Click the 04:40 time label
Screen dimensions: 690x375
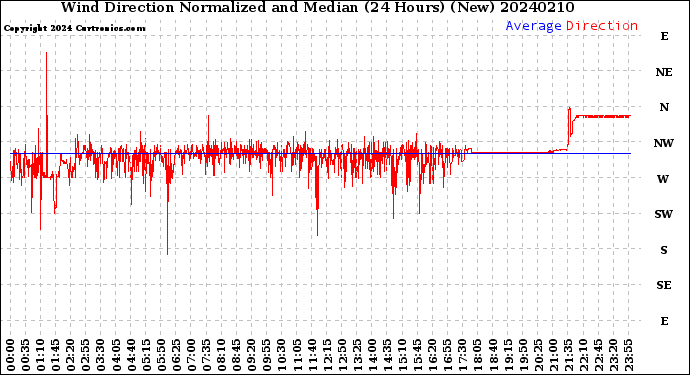pos(131,355)
